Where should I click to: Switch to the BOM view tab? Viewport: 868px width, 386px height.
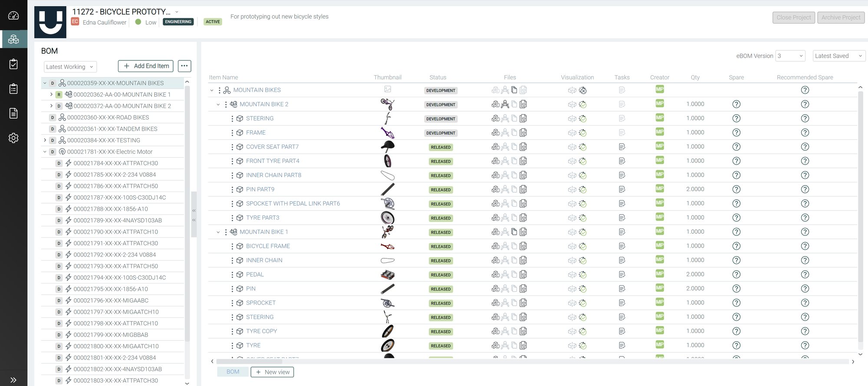(233, 372)
